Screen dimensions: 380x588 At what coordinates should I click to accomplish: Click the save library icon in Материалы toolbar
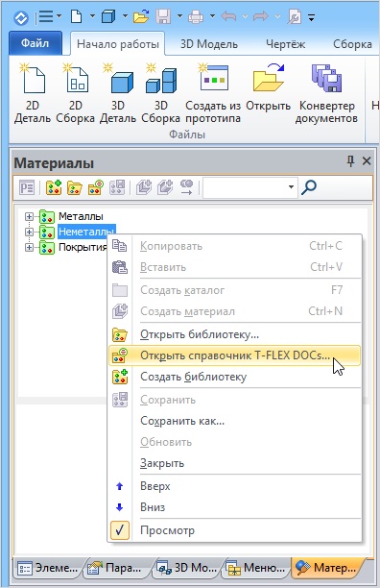pyautogui.click(x=117, y=187)
